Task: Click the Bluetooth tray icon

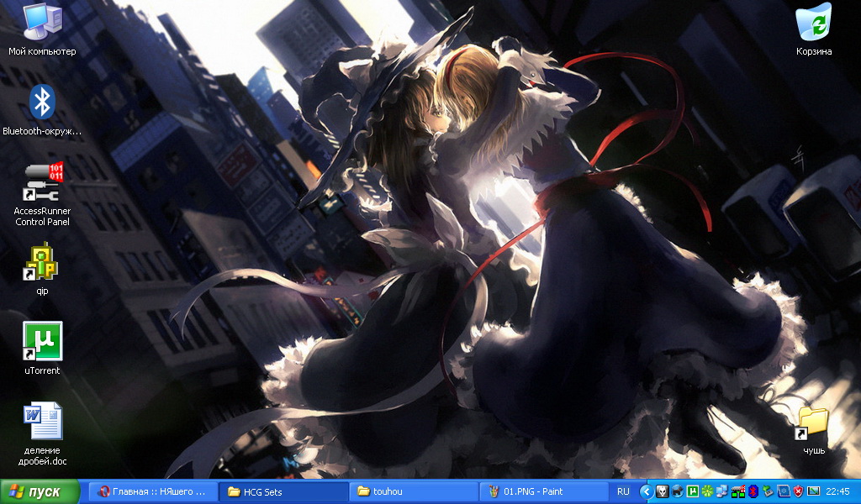Action: (x=753, y=491)
